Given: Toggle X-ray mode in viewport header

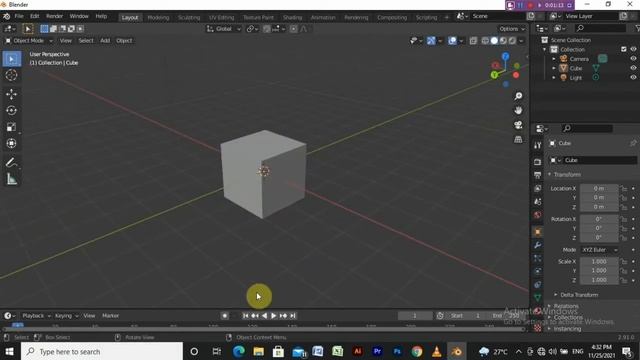Looking at the screenshot, I should [473, 41].
